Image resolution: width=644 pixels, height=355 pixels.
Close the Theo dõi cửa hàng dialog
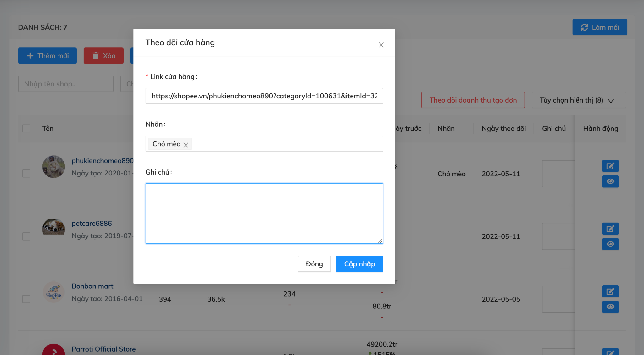click(381, 45)
